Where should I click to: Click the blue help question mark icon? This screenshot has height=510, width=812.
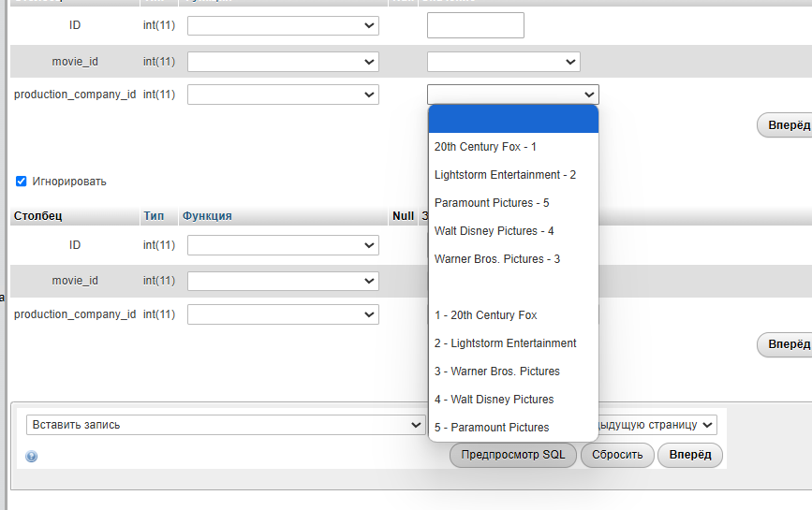(32, 457)
